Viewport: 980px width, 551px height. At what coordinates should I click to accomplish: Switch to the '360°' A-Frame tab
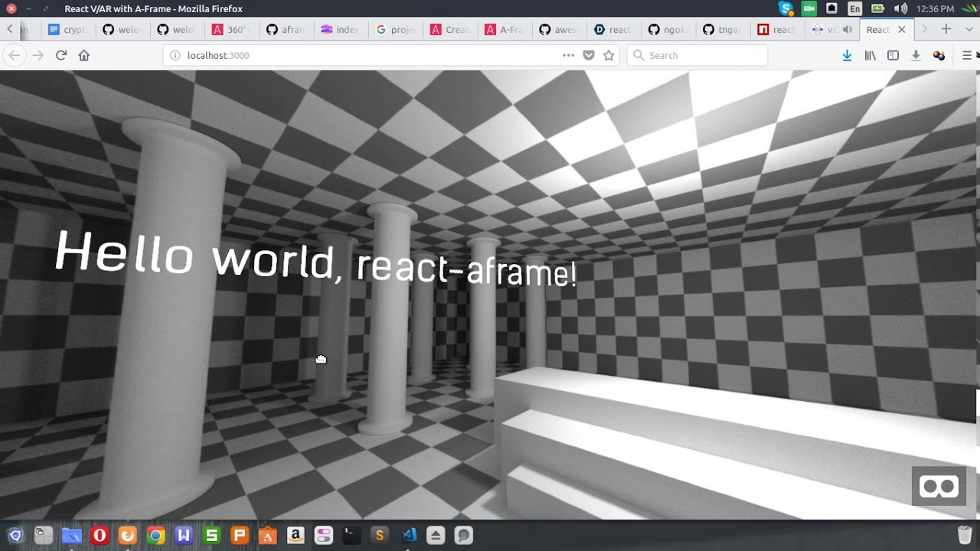coord(231,30)
